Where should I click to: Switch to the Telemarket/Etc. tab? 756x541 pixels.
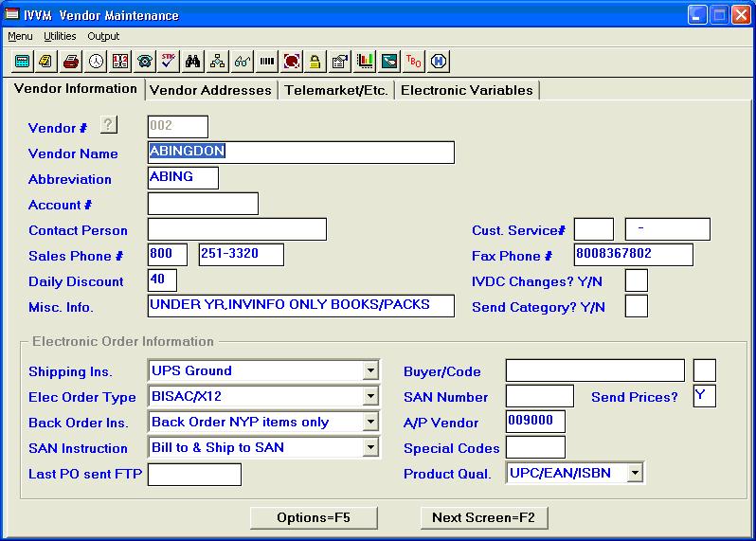coord(336,90)
